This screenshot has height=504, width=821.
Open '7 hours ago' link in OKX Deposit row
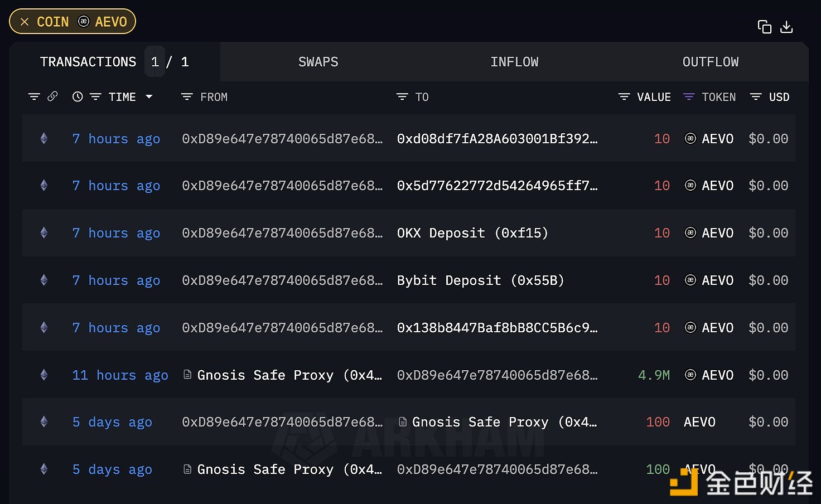click(x=116, y=233)
